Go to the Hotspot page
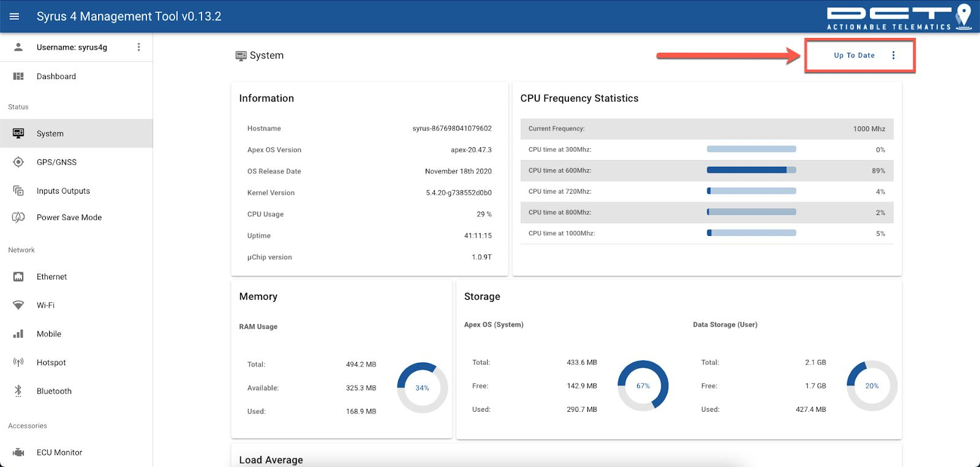This screenshot has height=467, width=980. tap(51, 363)
